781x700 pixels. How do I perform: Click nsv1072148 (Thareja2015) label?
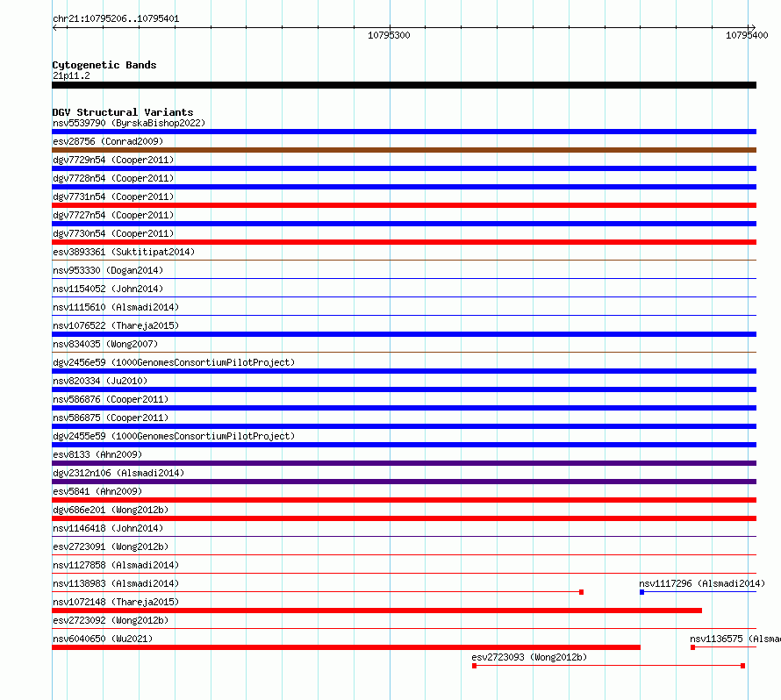pos(116,602)
